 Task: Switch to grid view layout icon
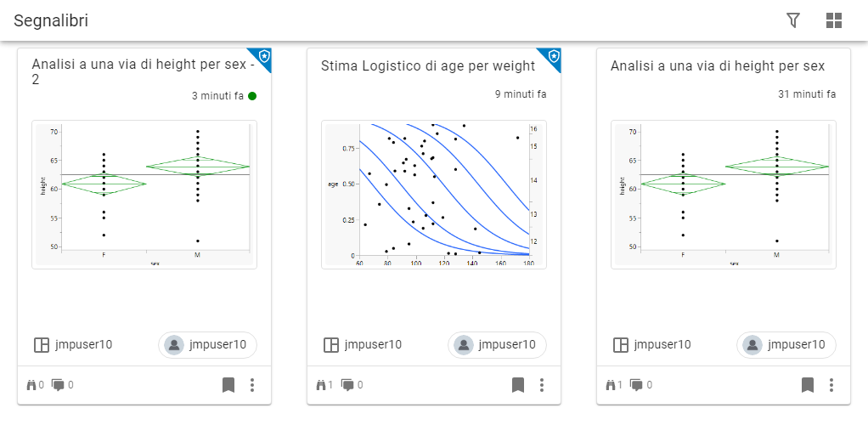pyautogui.click(x=834, y=20)
